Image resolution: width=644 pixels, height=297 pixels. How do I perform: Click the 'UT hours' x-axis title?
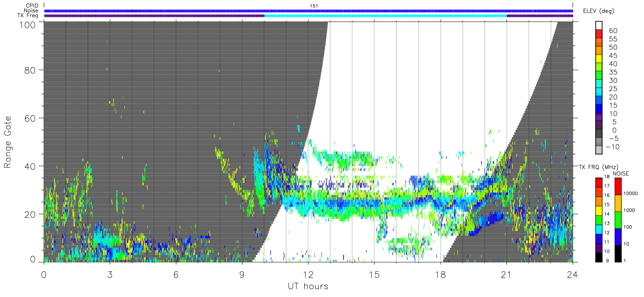(307, 287)
